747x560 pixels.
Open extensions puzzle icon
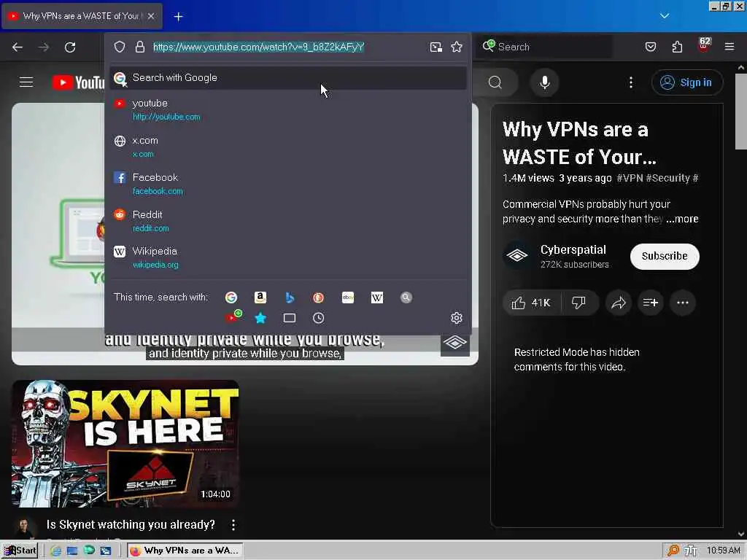[x=677, y=47]
